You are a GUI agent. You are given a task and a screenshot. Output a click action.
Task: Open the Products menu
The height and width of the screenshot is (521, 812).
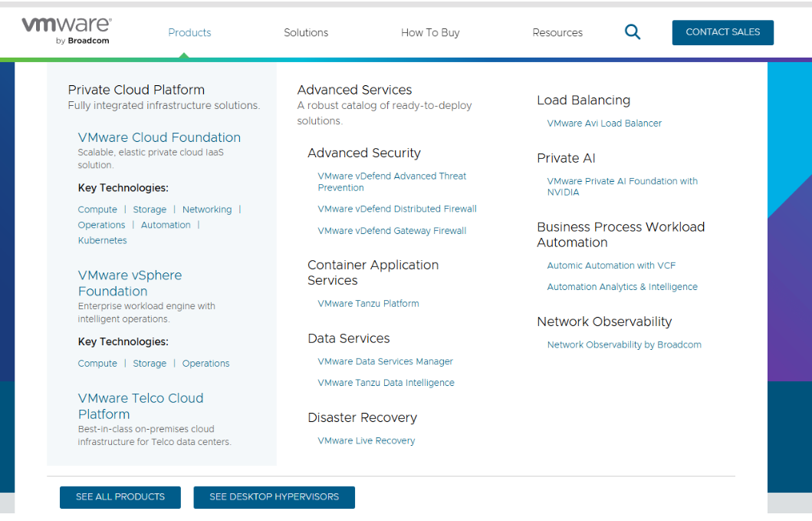tap(189, 33)
